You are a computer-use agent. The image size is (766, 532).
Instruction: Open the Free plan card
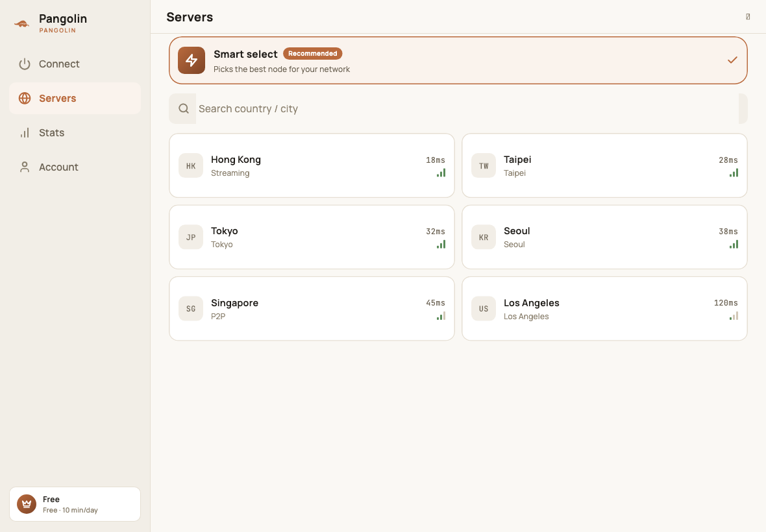[75, 504]
